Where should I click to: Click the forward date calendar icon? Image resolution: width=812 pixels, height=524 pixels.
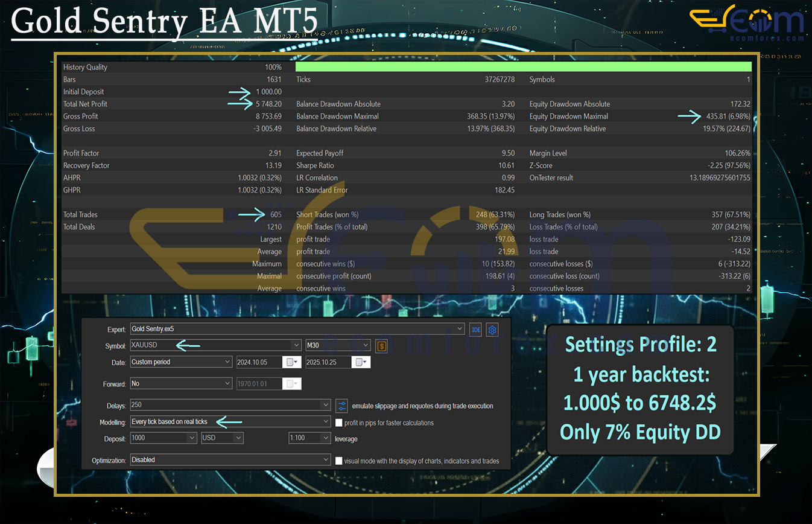click(x=292, y=384)
